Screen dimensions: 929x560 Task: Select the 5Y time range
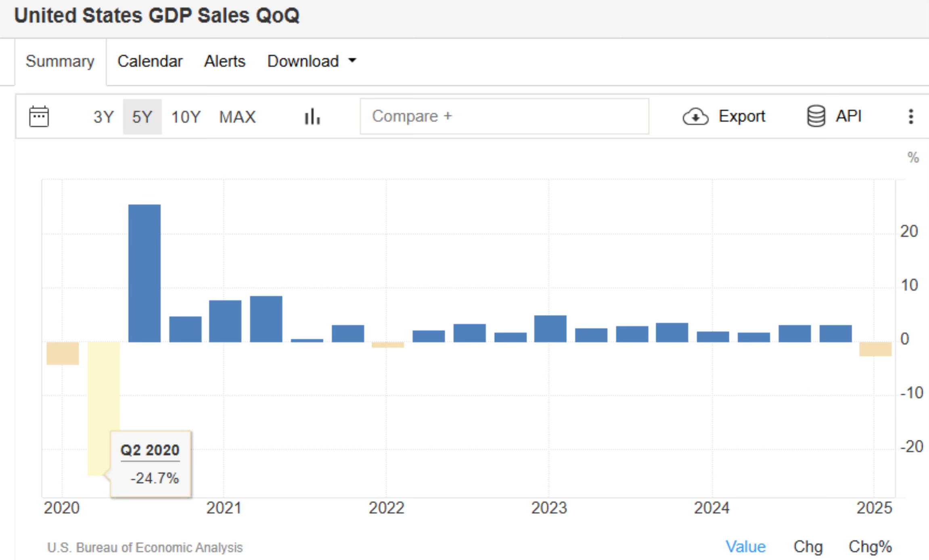point(142,117)
